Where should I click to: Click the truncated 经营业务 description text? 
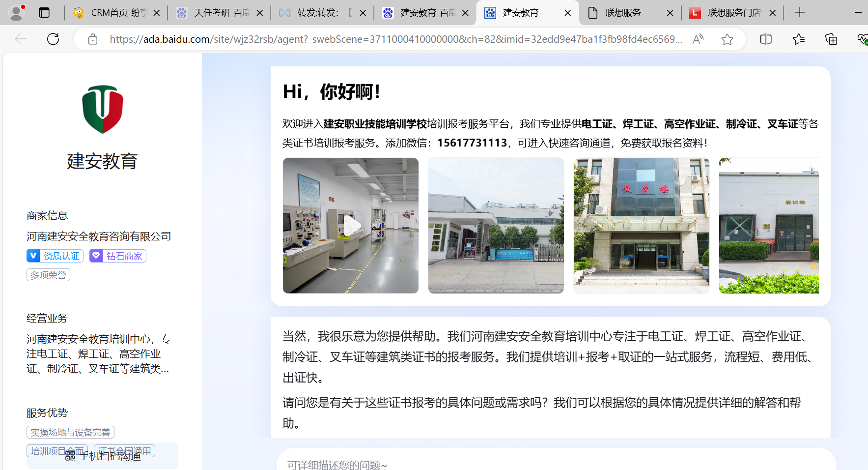point(99,353)
